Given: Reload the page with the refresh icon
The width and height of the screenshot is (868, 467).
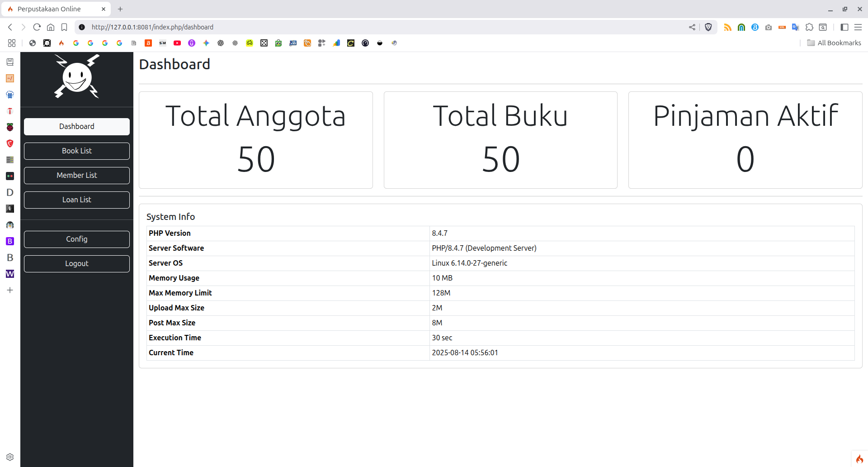Looking at the screenshot, I should pos(37,27).
